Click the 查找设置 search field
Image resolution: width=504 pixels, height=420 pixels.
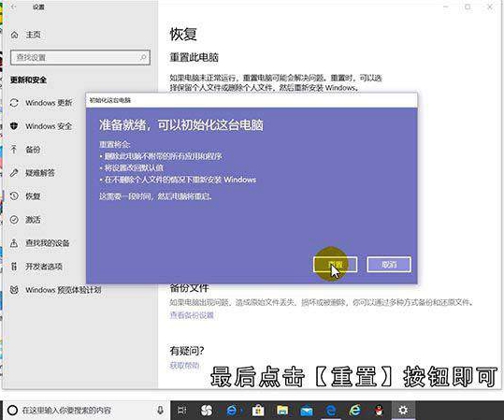tap(80, 58)
